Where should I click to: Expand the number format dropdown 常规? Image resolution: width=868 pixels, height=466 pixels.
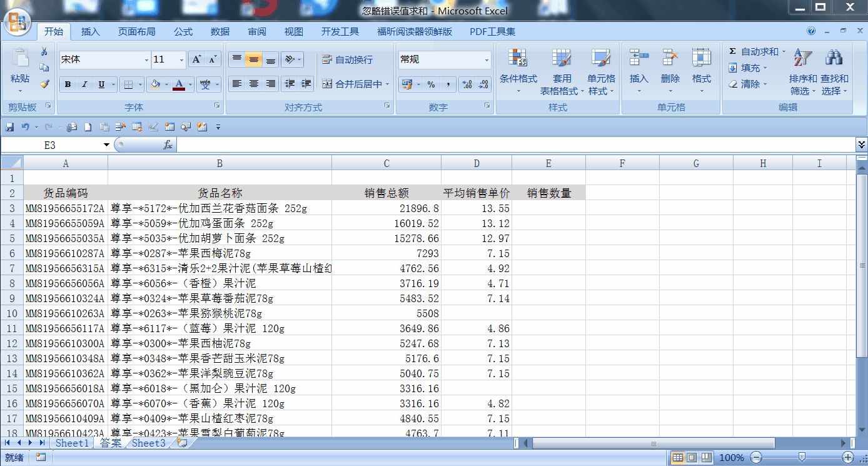coord(487,60)
